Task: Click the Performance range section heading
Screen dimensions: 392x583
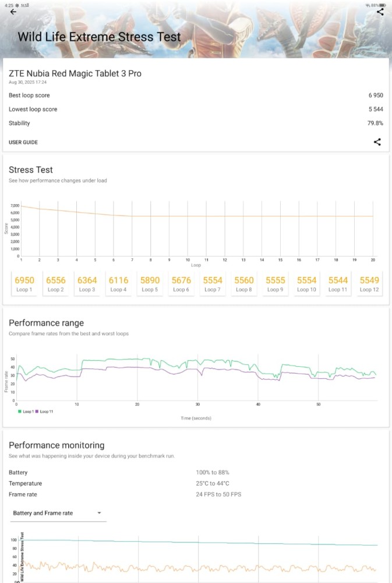Action: pos(47,323)
